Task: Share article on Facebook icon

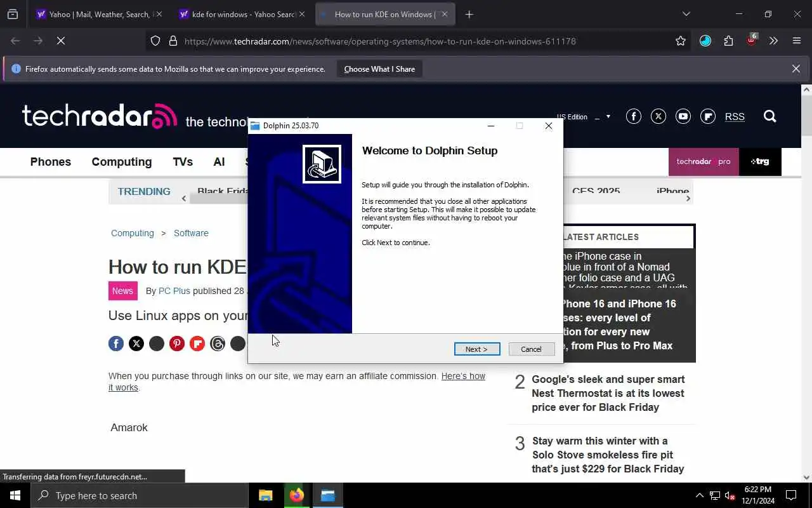Action: point(116,344)
